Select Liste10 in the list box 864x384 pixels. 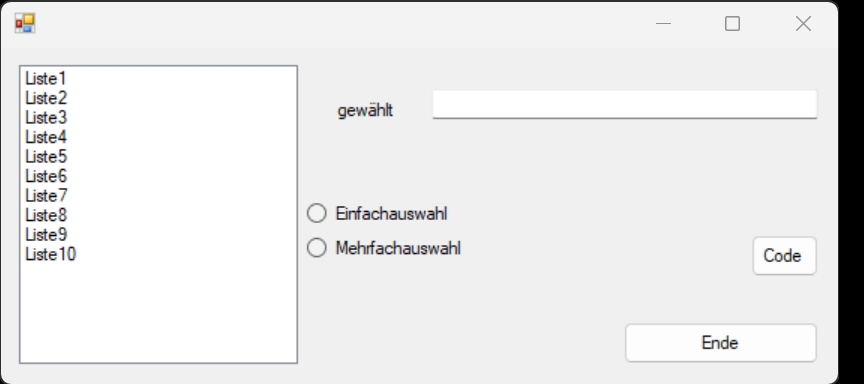pyautogui.click(x=159, y=254)
